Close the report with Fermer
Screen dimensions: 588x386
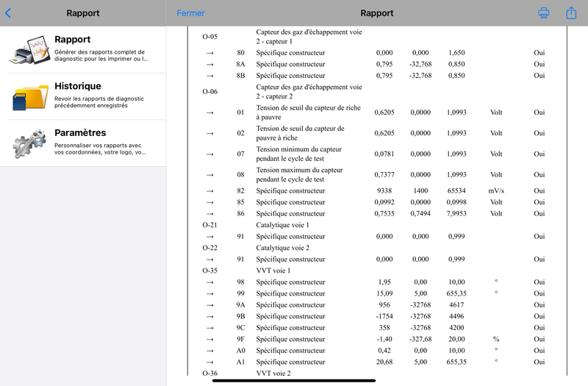click(x=190, y=13)
